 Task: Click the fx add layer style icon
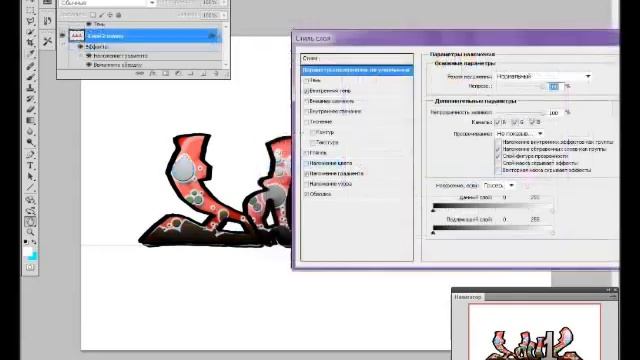coord(153,74)
